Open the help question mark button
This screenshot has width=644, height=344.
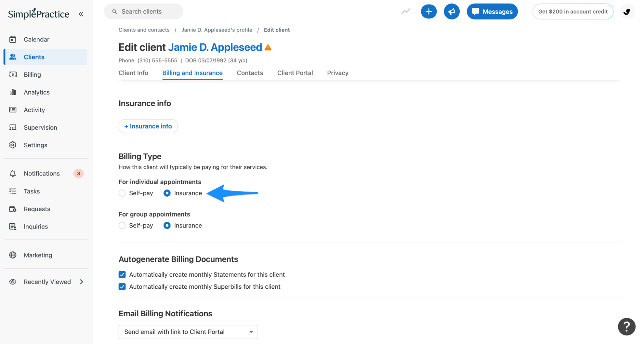(626, 327)
